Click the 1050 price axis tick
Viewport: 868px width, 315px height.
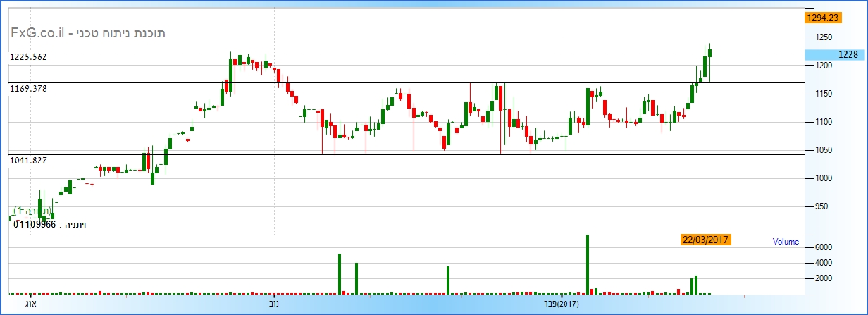(824, 150)
